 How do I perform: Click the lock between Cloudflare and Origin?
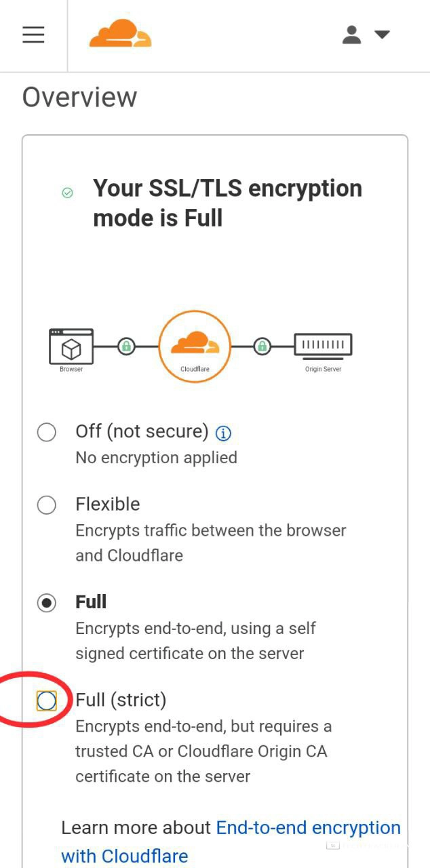coord(262,347)
